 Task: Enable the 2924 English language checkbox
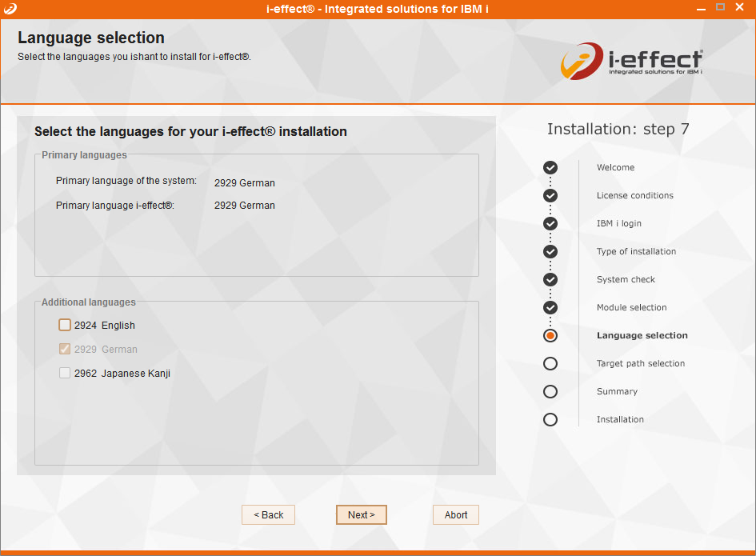[x=65, y=325]
